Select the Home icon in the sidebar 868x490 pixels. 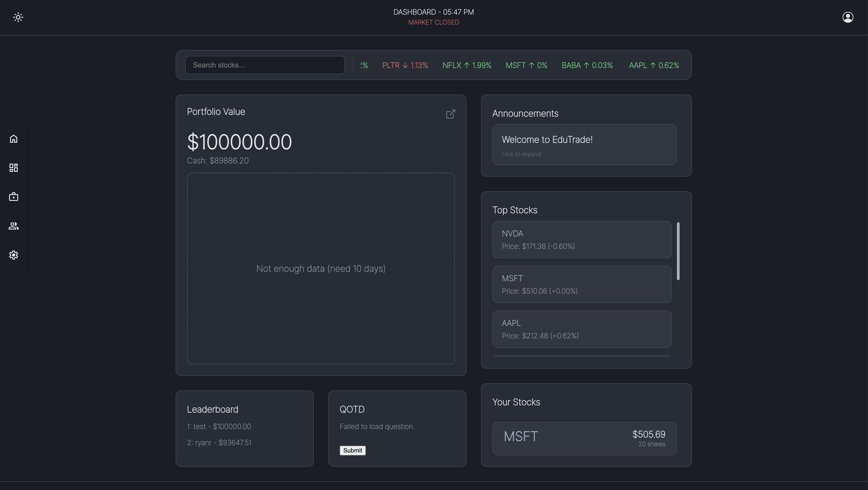tap(13, 138)
